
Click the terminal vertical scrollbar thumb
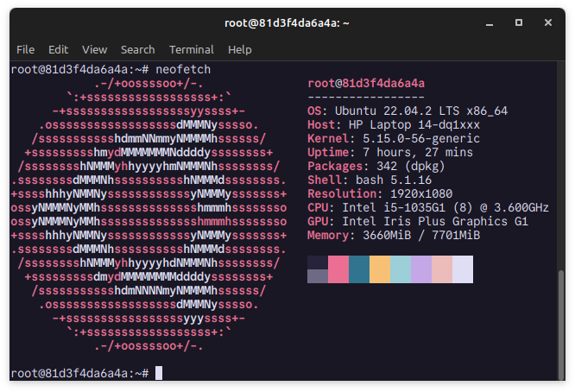pos(561,325)
